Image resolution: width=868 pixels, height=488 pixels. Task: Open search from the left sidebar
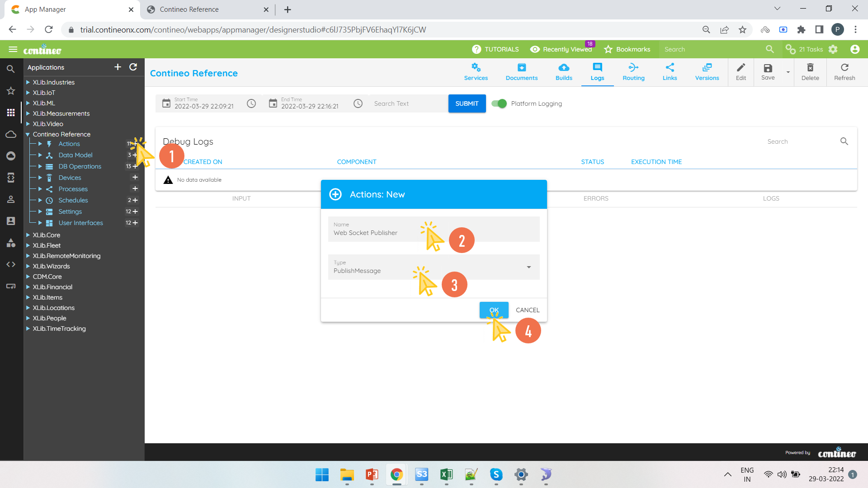click(11, 69)
